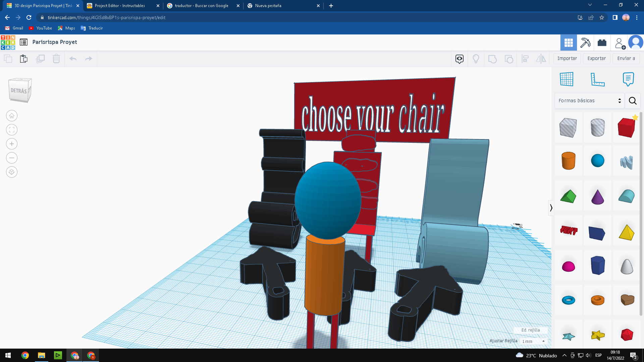Click the Exportar button

[x=596, y=58]
